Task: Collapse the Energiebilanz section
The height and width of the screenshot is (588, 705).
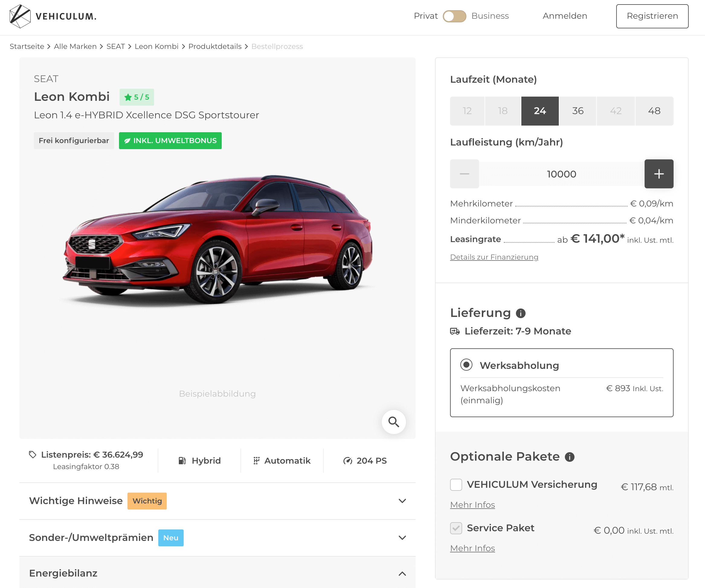Action: pos(217,573)
